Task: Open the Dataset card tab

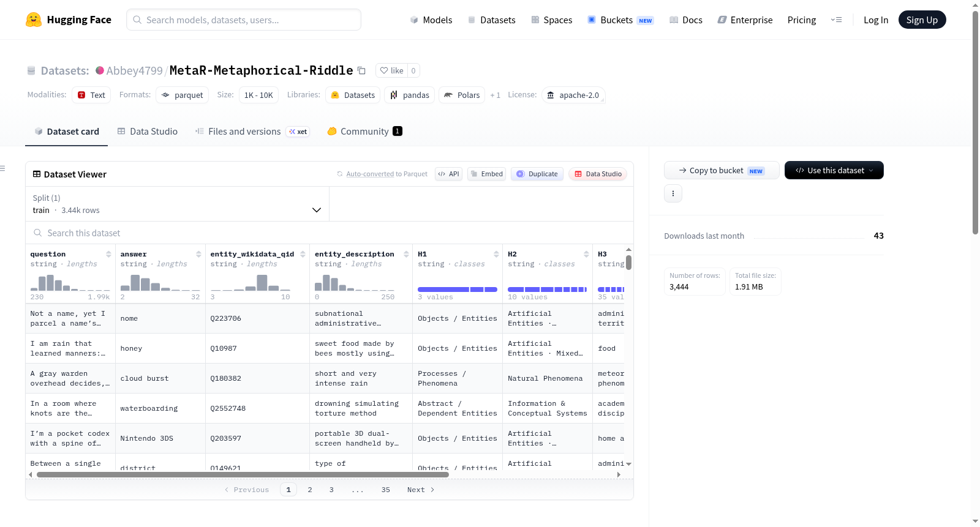Action: click(x=67, y=131)
